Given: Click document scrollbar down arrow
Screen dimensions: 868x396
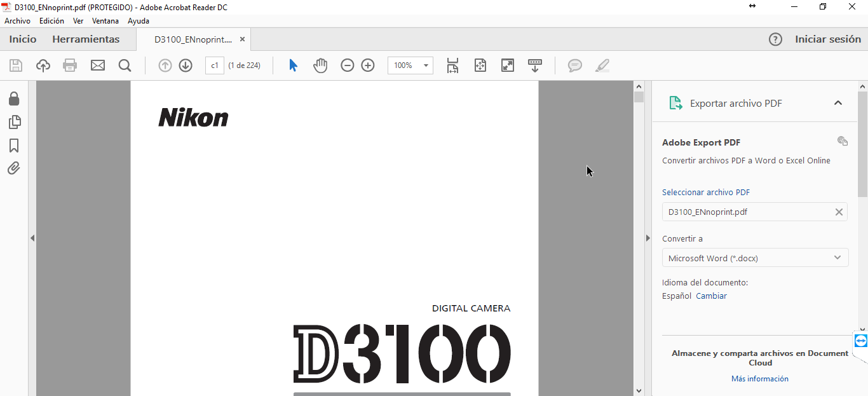Looking at the screenshot, I should pyautogui.click(x=639, y=390).
